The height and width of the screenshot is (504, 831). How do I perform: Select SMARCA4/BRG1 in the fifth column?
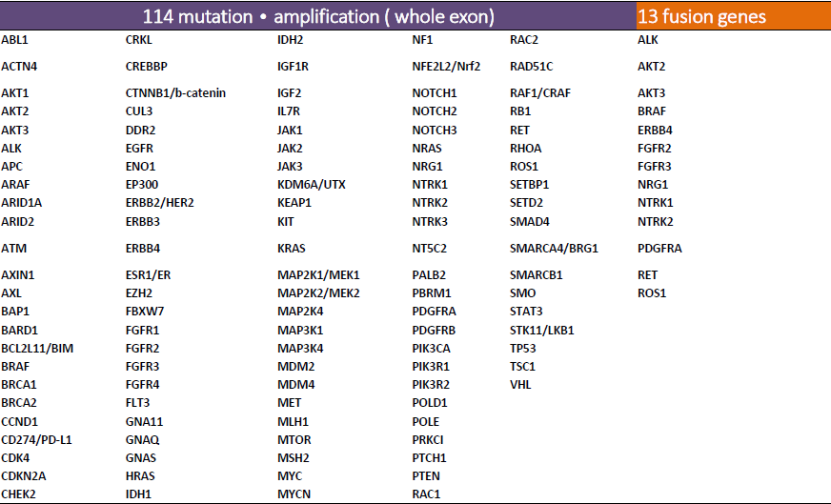pos(554,249)
